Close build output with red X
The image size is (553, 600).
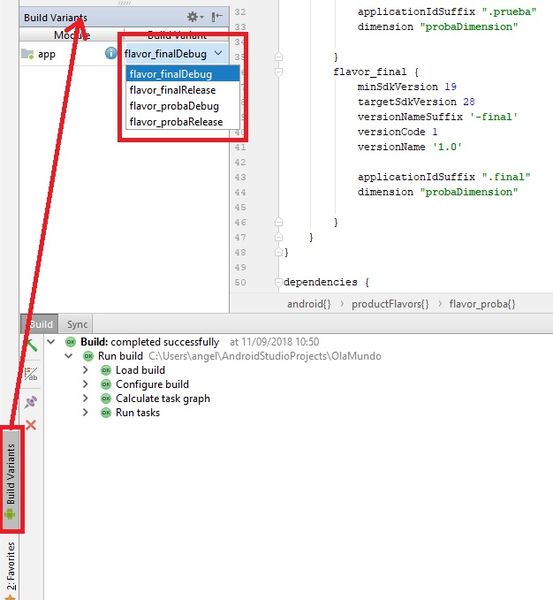[31, 425]
